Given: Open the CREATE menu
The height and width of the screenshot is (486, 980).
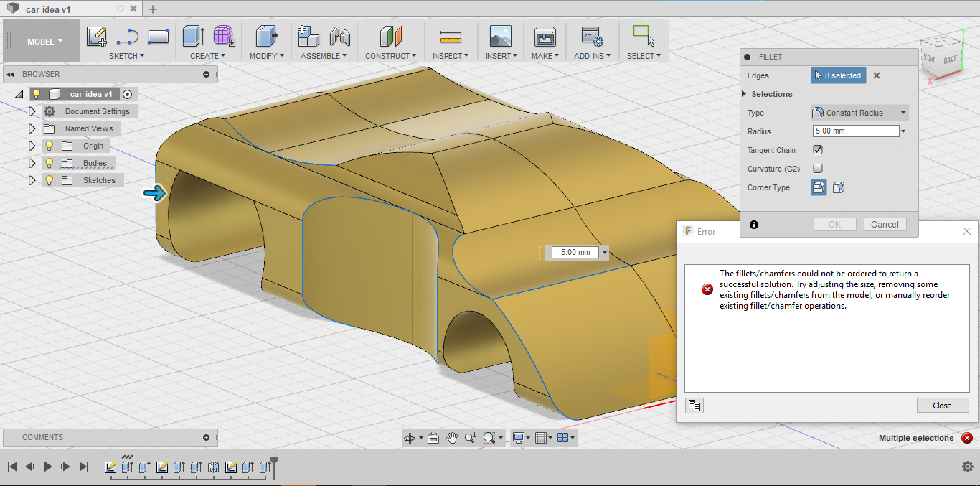Looking at the screenshot, I should (x=207, y=56).
